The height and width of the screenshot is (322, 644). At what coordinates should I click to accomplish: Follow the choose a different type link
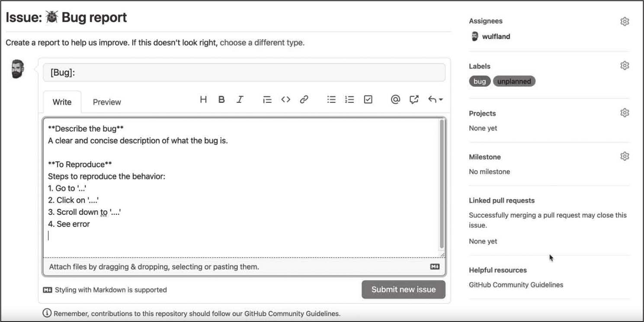262,43
